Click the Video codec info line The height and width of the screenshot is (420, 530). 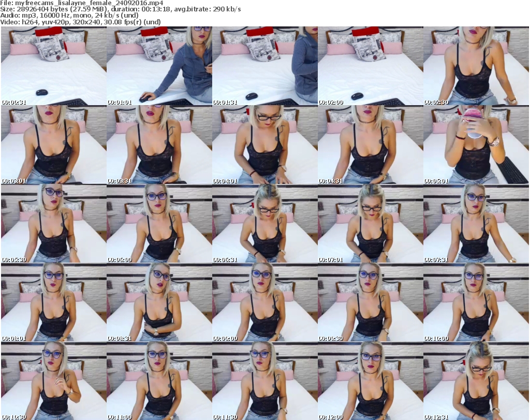(81, 22)
